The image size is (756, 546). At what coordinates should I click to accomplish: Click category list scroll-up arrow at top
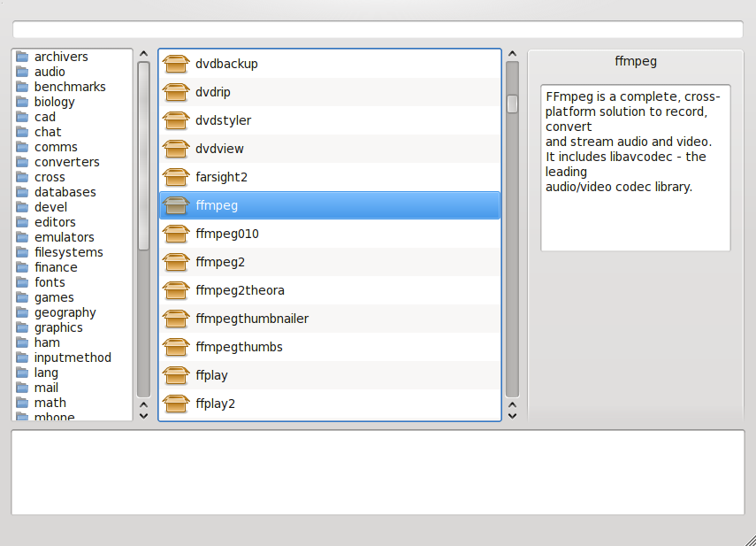pyautogui.click(x=143, y=54)
